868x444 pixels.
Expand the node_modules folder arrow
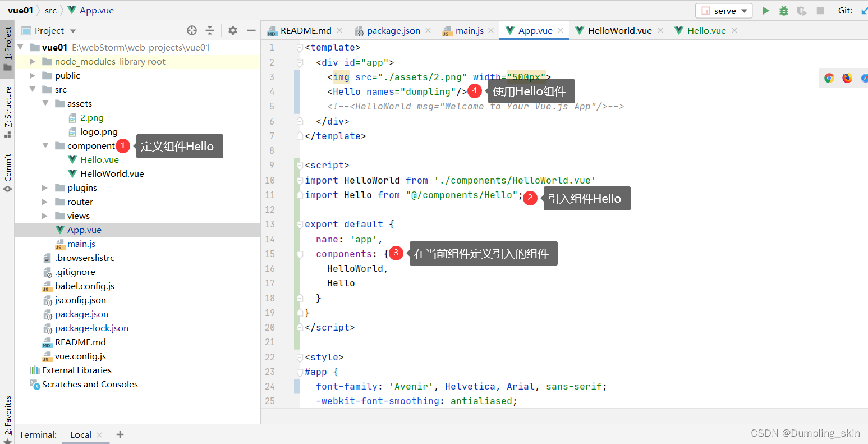pos(33,61)
